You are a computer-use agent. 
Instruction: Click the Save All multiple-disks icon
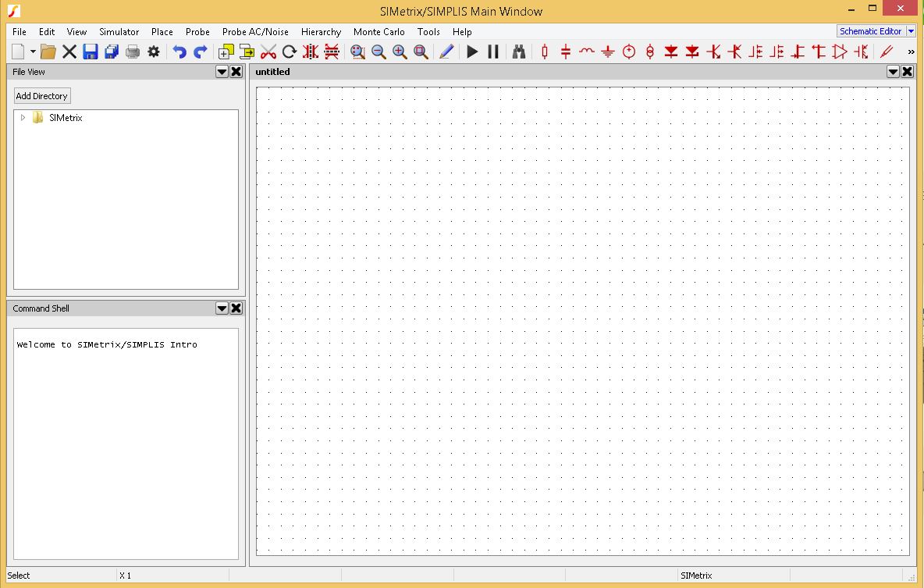(x=112, y=52)
